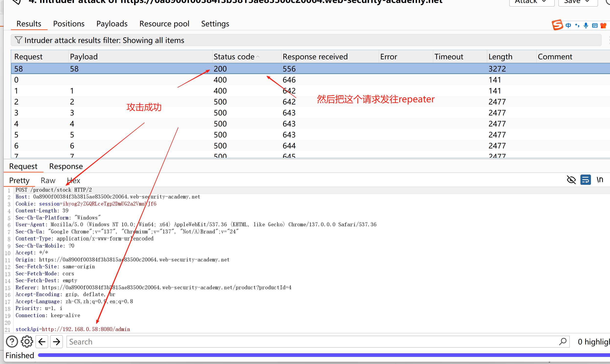The image size is (610, 364).
Task: Go to next search match arrow
Action: 56,342
